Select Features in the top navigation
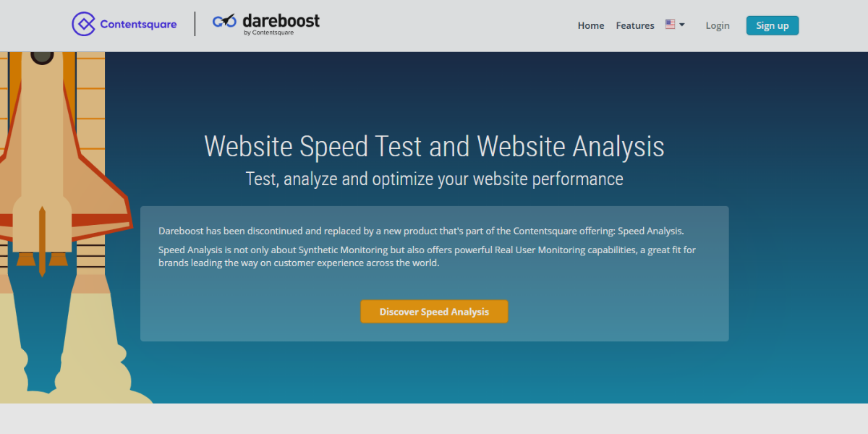Viewport: 868px width, 434px height. pos(634,25)
